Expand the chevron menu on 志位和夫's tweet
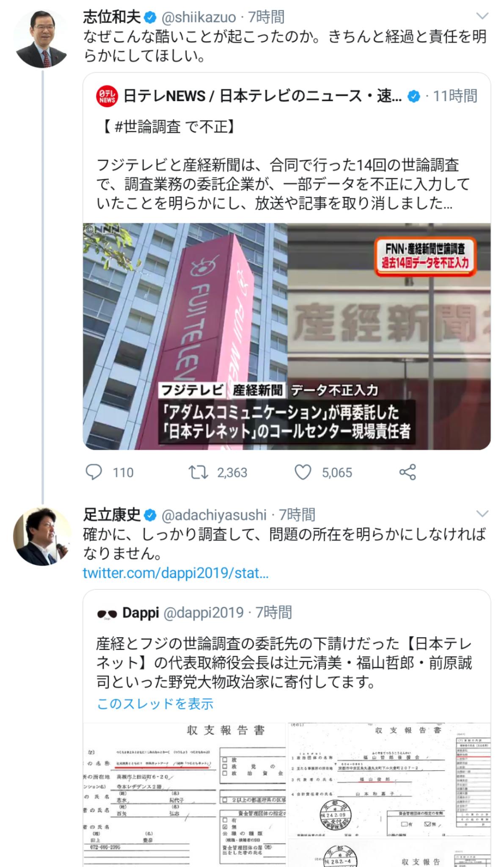 click(482, 17)
